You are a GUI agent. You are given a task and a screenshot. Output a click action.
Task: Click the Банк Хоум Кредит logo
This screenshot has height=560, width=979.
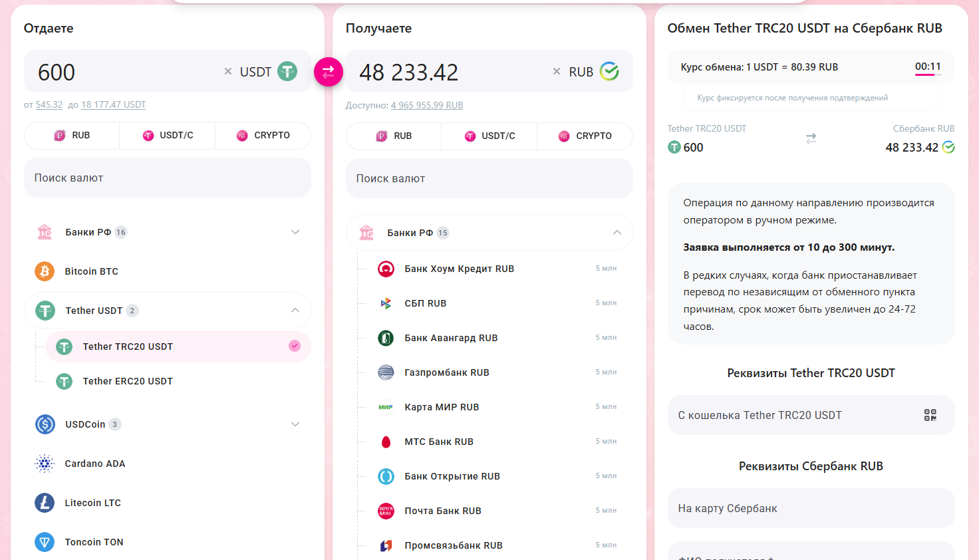click(386, 269)
